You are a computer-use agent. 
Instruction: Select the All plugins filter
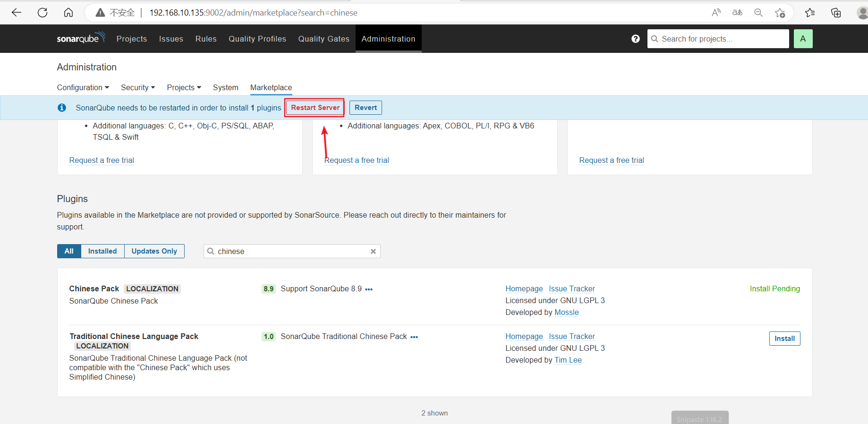click(69, 251)
